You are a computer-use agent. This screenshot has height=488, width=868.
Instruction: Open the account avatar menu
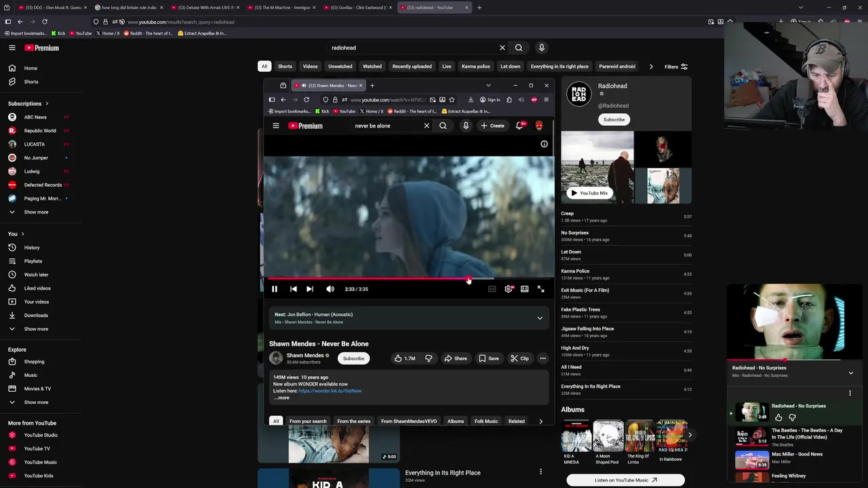tap(539, 126)
